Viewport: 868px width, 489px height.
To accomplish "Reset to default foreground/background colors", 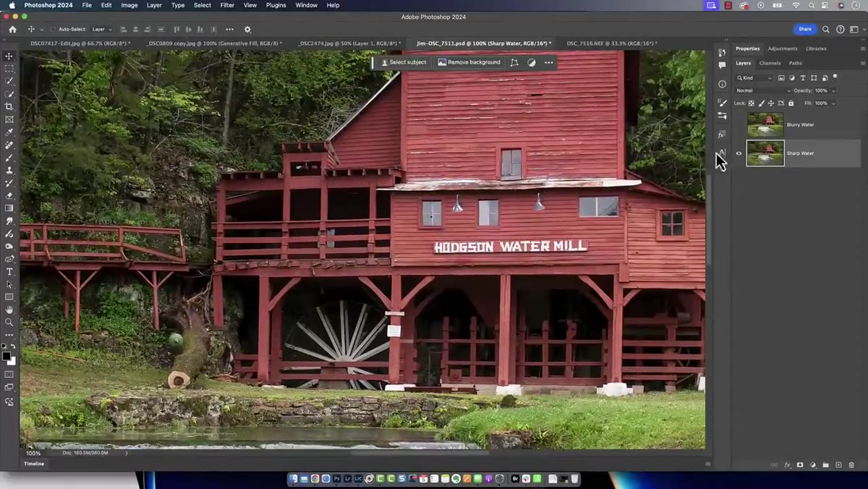I will pos(4,346).
